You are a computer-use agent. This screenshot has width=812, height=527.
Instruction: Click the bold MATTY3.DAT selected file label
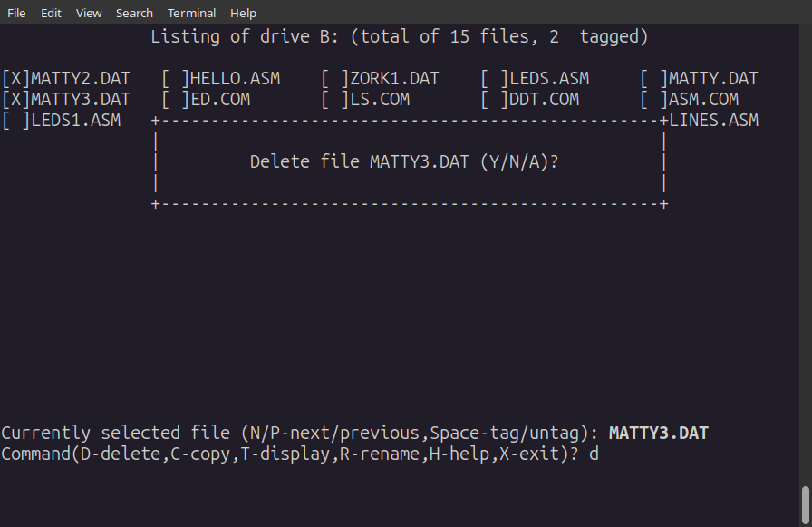(659, 434)
